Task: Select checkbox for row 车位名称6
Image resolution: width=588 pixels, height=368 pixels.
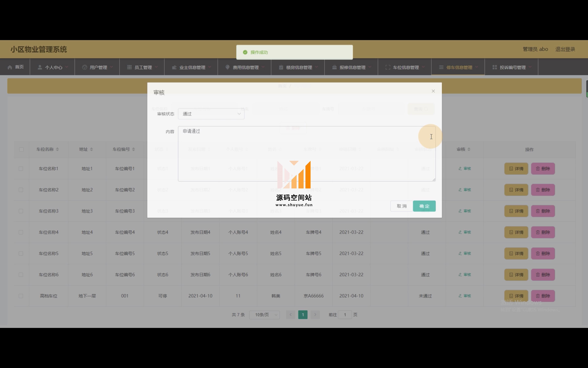Action: tap(21, 275)
